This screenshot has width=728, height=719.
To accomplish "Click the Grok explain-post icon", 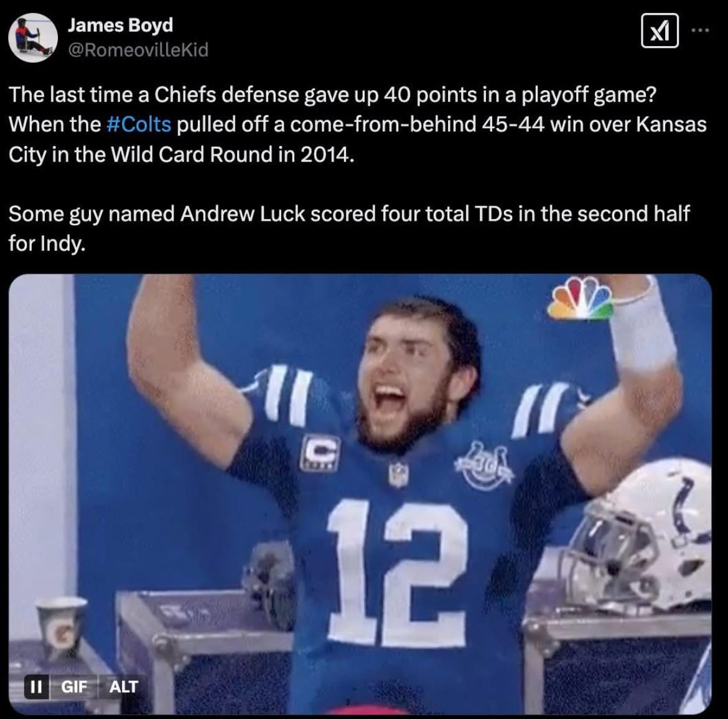I will click(x=660, y=30).
